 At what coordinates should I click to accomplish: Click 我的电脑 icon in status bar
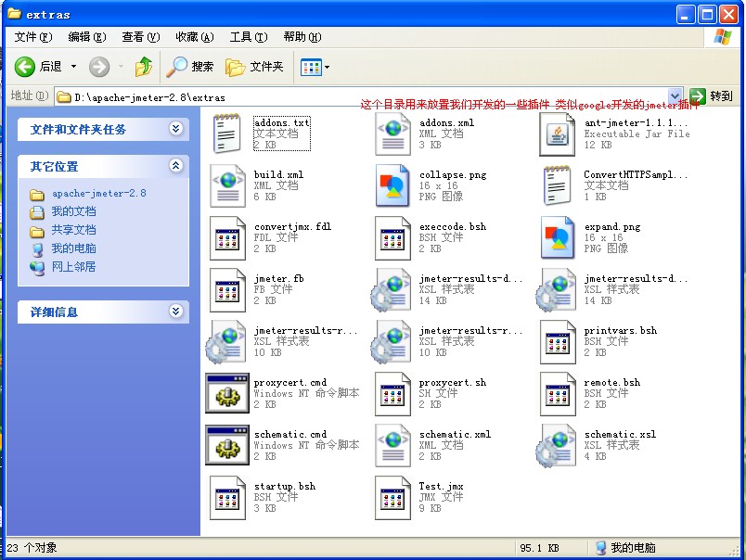tap(600, 548)
